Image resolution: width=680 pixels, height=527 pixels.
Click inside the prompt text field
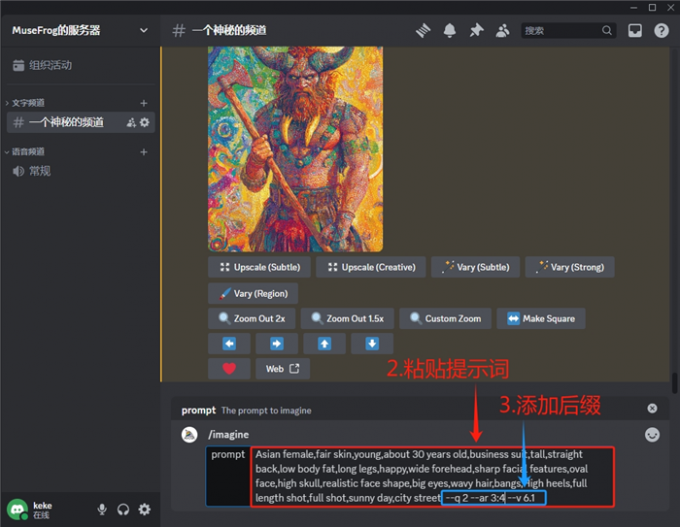[x=432, y=476]
